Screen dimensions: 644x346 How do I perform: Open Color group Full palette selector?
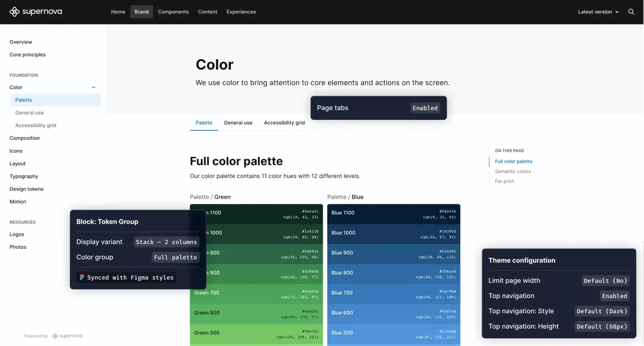175,257
